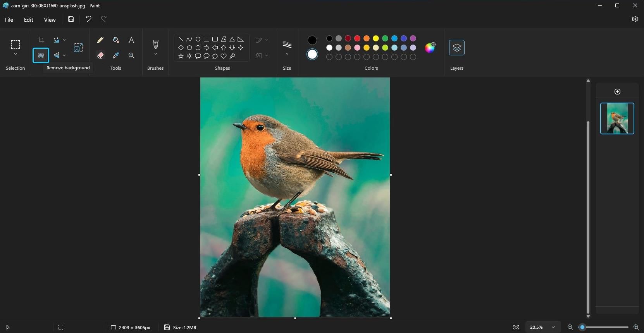Select the primary black color circle
The height and width of the screenshot is (333, 644).
point(312,40)
